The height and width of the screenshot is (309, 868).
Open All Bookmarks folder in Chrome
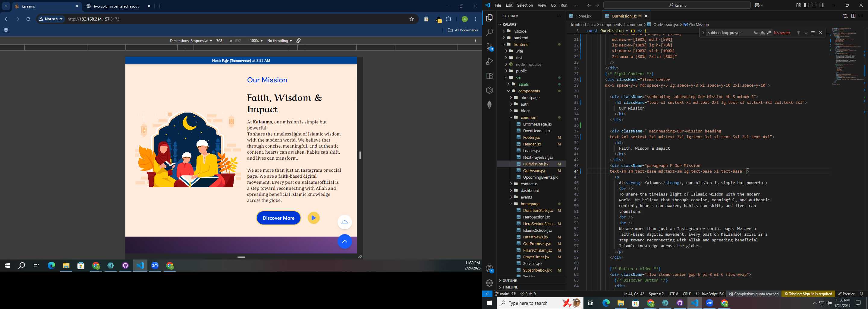click(x=463, y=30)
